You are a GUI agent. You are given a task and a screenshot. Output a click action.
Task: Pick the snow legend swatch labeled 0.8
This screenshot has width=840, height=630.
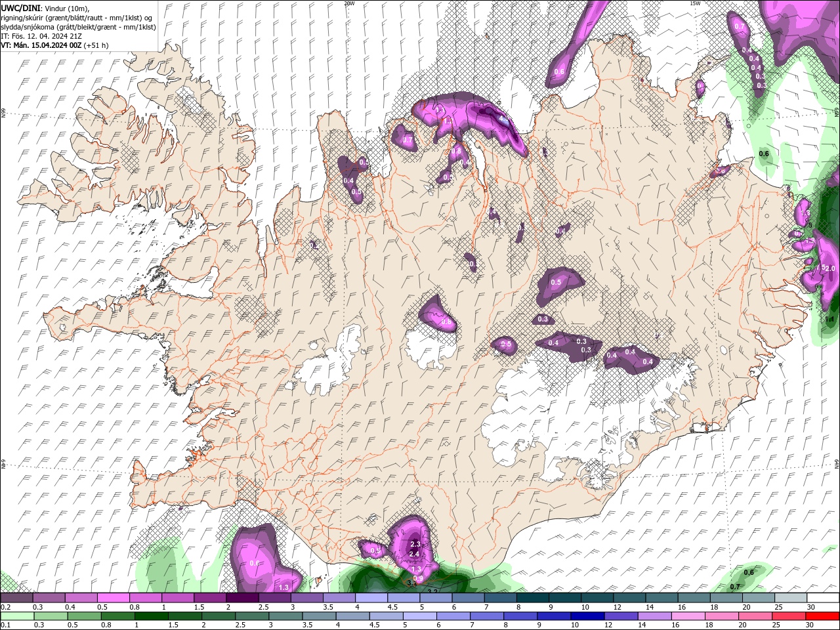click(x=145, y=598)
